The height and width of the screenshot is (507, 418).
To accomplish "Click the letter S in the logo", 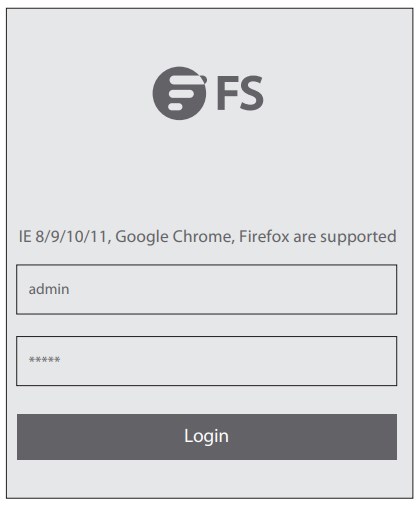I will click(x=252, y=93).
